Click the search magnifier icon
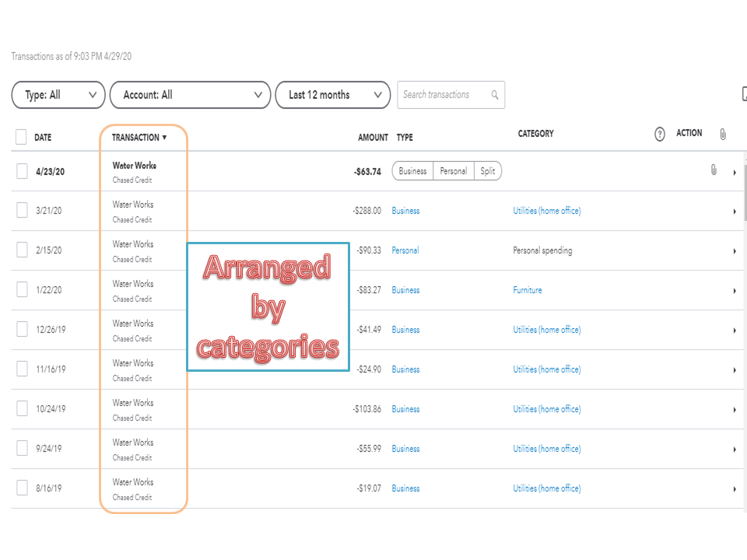 [495, 95]
